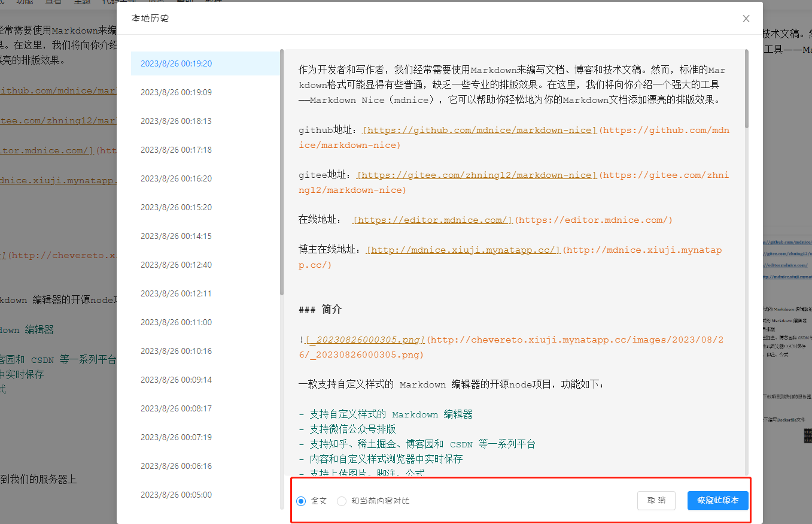This screenshot has width=812, height=524.
Task: Open history entry 2023/8/26 00:14:15
Action: click(x=205, y=236)
